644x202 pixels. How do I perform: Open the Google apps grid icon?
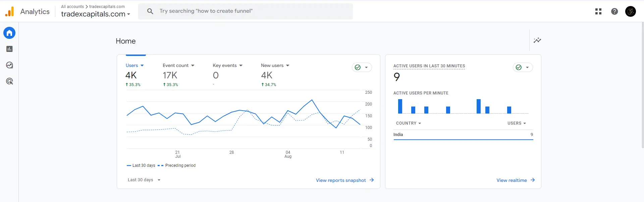pos(598,11)
